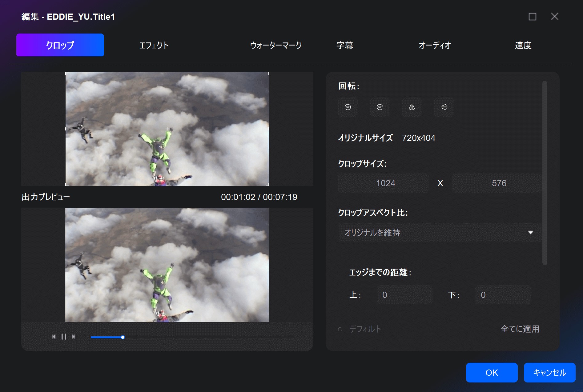Go to the 字幕 tab
The width and height of the screenshot is (583, 392).
click(x=345, y=45)
